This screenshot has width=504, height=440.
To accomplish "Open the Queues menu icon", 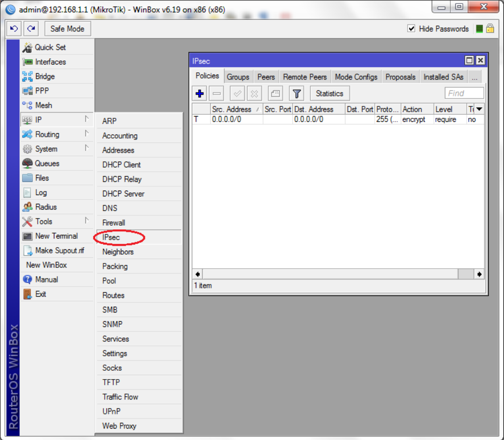I will tap(27, 163).
